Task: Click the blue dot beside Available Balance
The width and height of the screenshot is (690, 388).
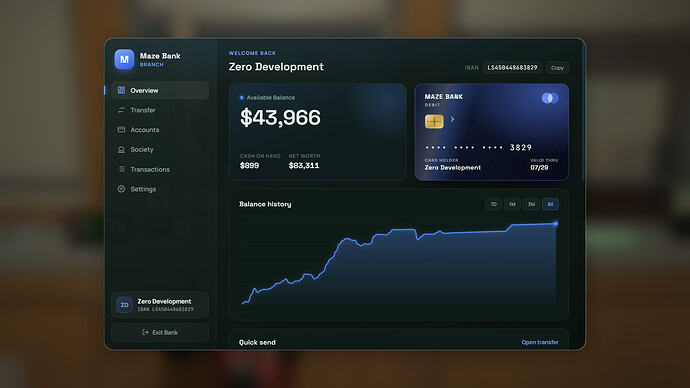Action: 242,98
